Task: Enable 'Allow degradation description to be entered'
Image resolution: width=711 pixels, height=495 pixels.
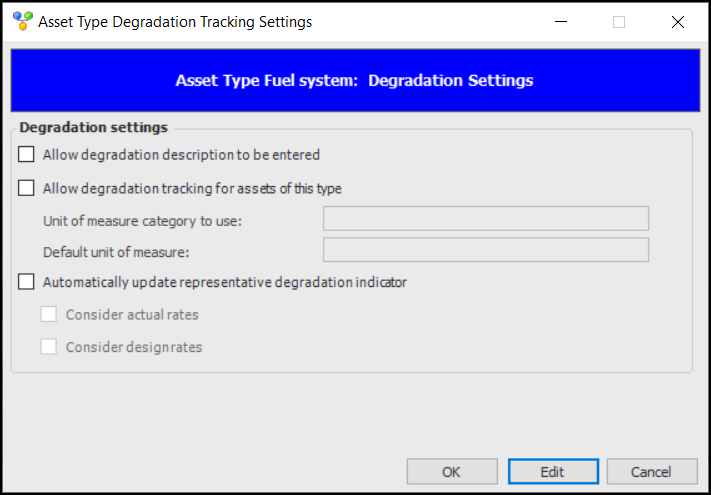Action: [26, 155]
